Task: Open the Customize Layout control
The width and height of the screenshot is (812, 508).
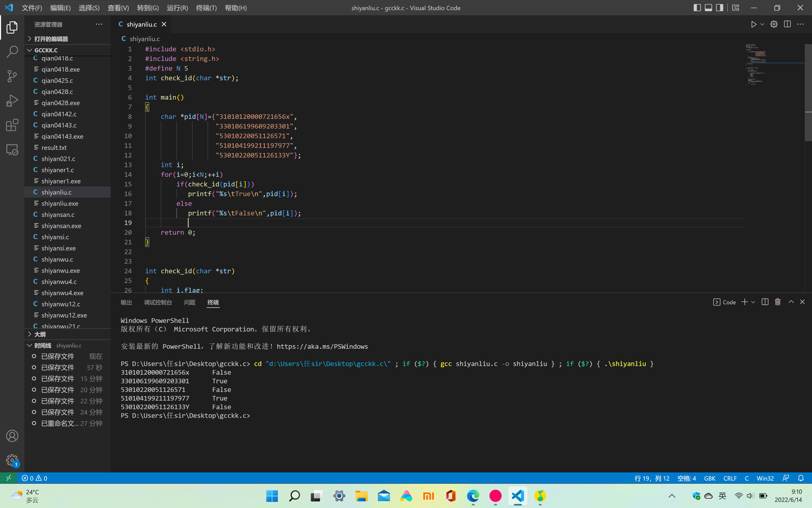Action: (x=736, y=8)
